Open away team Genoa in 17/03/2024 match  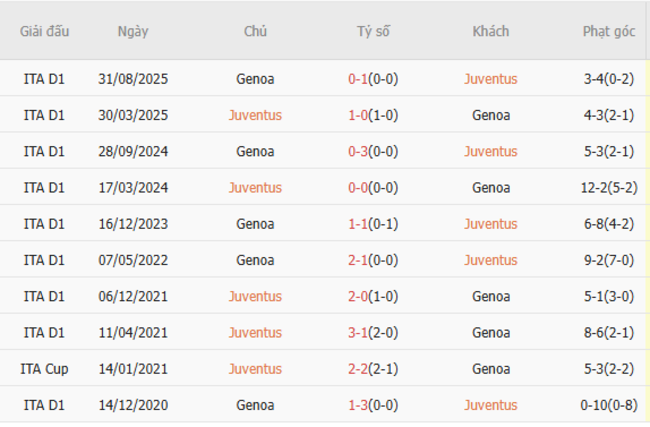(x=490, y=187)
